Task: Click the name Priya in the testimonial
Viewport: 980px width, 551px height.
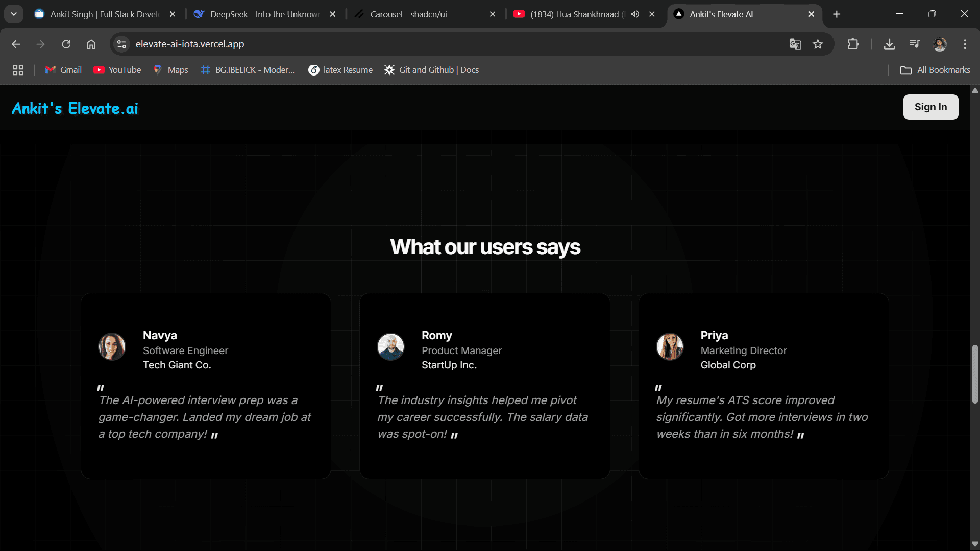Action: (714, 335)
